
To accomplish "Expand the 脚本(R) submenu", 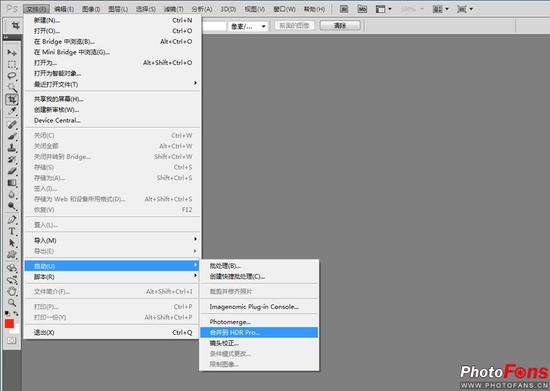I will click(x=112, y=277).
